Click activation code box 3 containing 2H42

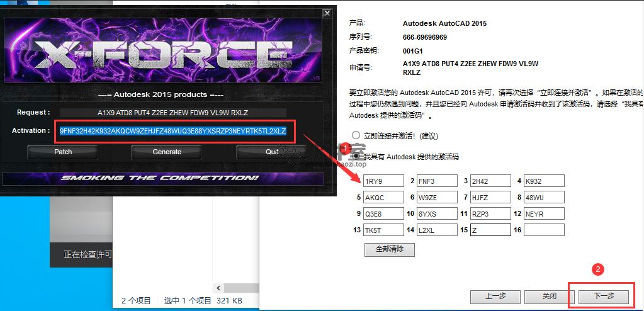pyautogui.click(x=491, y=181)
